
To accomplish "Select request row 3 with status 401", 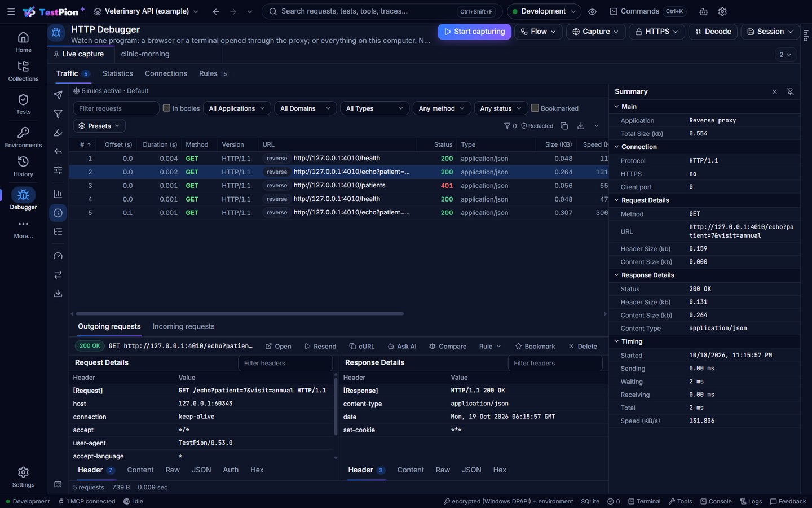I will pos(338,186).
